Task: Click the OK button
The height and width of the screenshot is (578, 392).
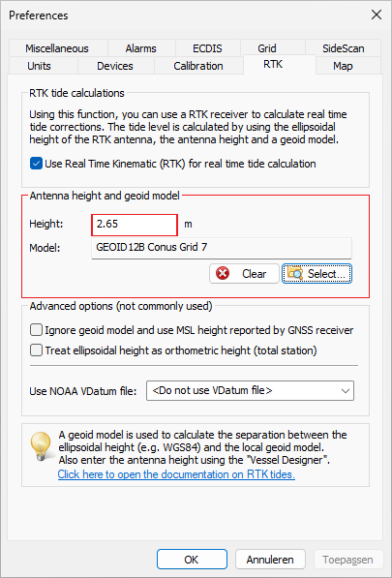Action: pos(192,560)
